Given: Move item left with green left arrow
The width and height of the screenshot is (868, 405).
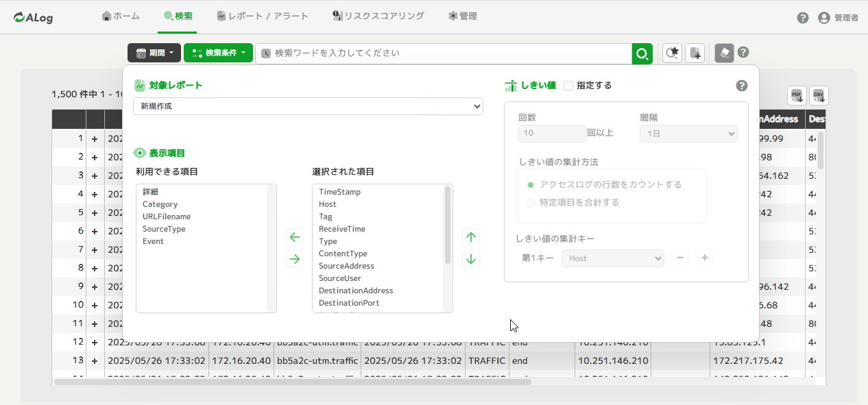Looking at the screenshot, I should click(295, 238).
